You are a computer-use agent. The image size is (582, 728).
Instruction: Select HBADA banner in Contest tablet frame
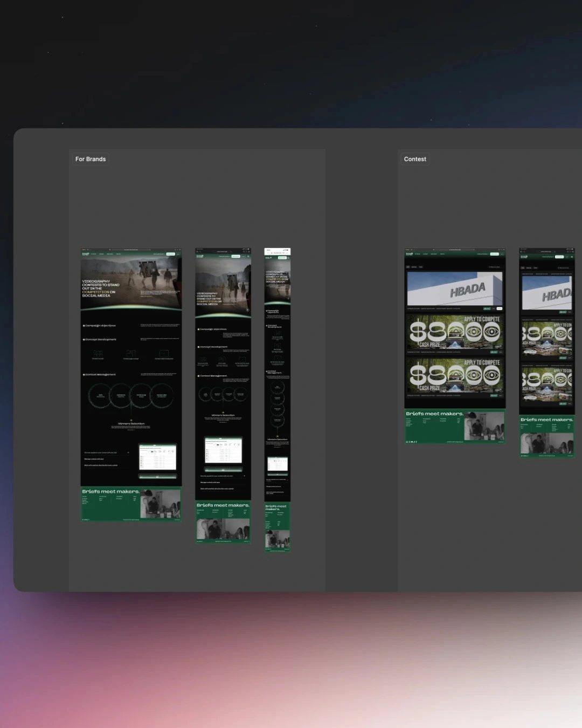point(547,292)
